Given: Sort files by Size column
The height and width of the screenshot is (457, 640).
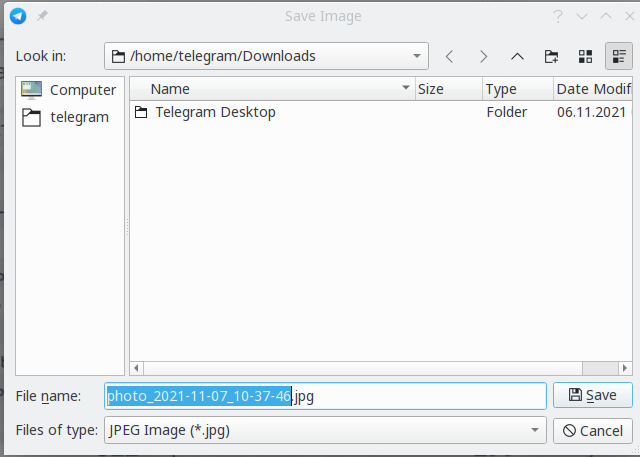Looking at the screenshot, I should click(x=449, y=89).
